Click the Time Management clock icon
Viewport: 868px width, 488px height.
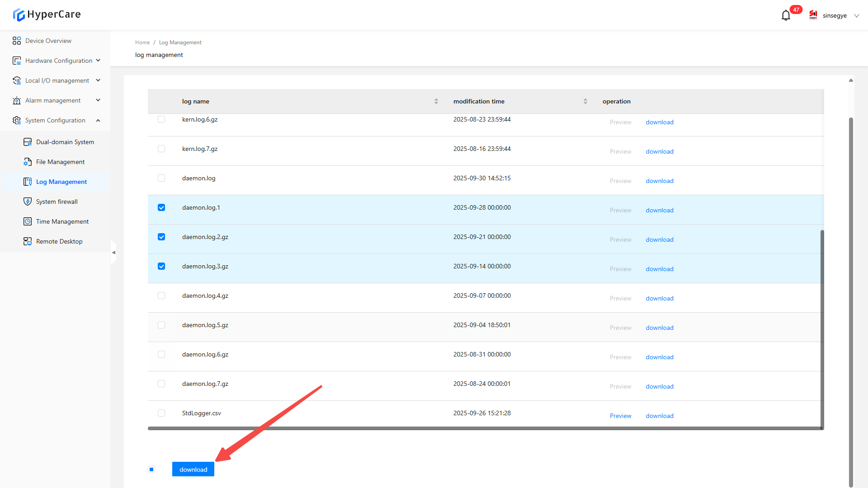[28, 221]
